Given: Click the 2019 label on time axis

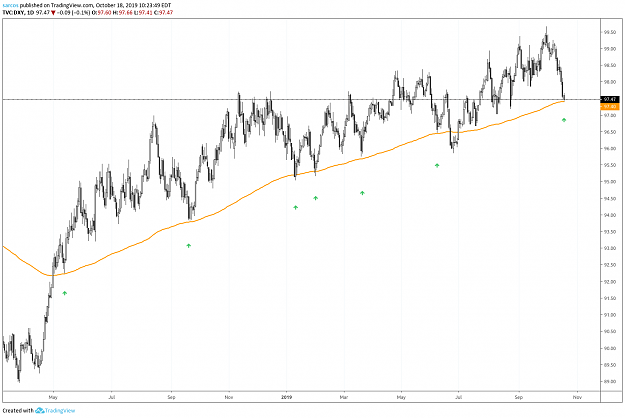Looking at the screenshot, I should [x=287, y=397].
